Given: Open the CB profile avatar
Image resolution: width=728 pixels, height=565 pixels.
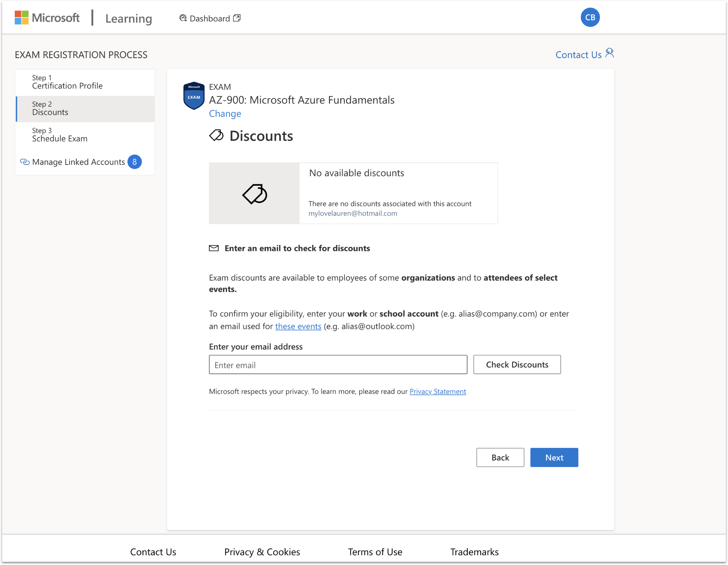Looking at the screenshot, I should coord(590,17).
